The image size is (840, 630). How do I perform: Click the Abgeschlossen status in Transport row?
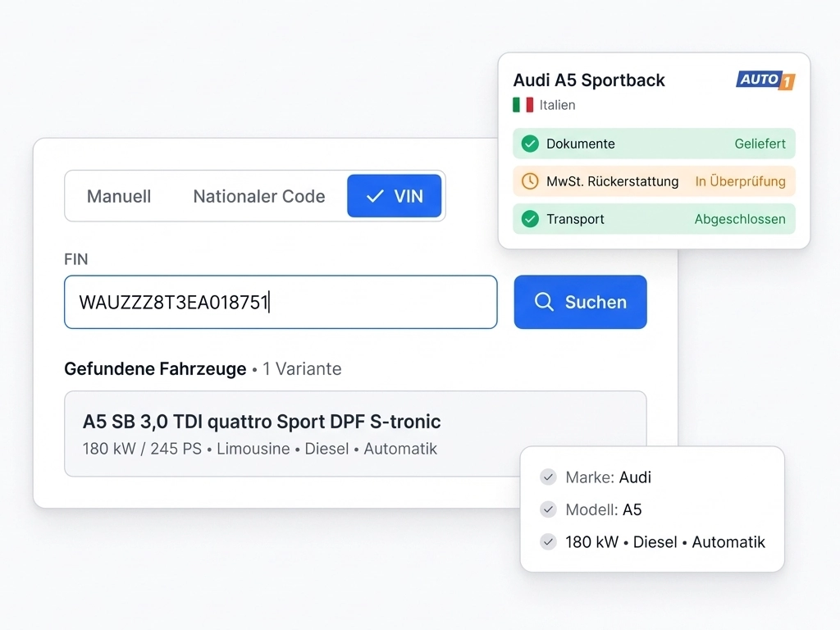pos(740,219)
